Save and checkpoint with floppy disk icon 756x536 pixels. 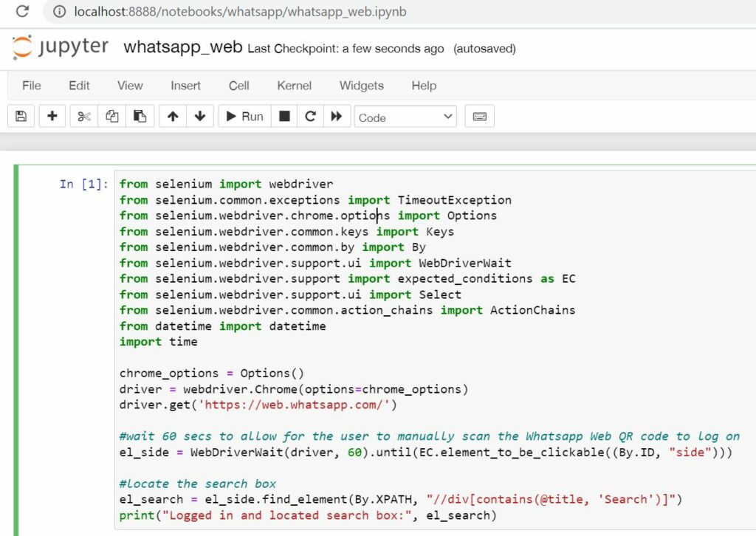21,116
